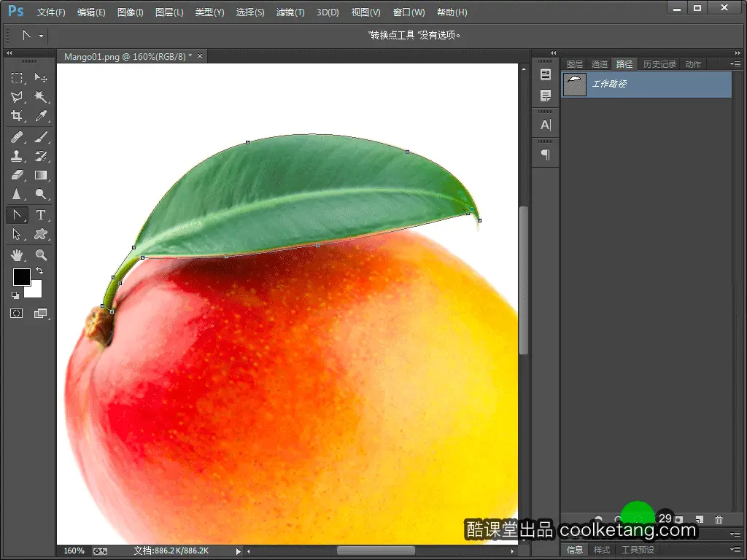Viewport: 747px width, 560px height.
Task: Switch to the 样式 tab
Action: (602, 550)
